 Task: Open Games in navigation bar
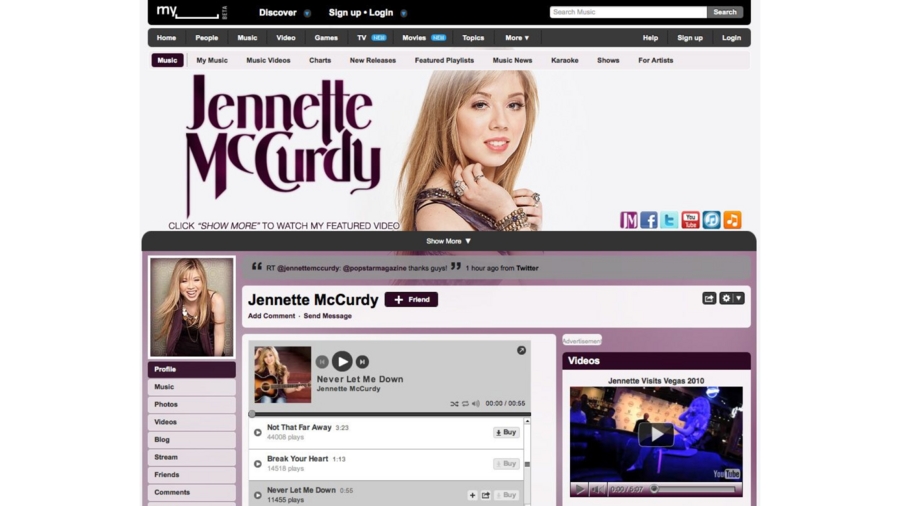click(326, 38)
